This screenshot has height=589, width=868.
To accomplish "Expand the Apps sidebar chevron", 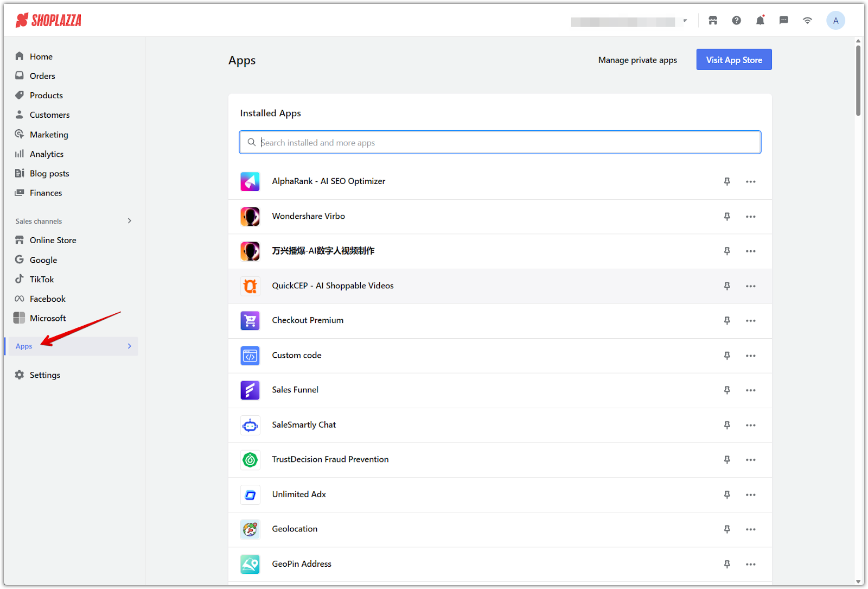I will point(129,346).
